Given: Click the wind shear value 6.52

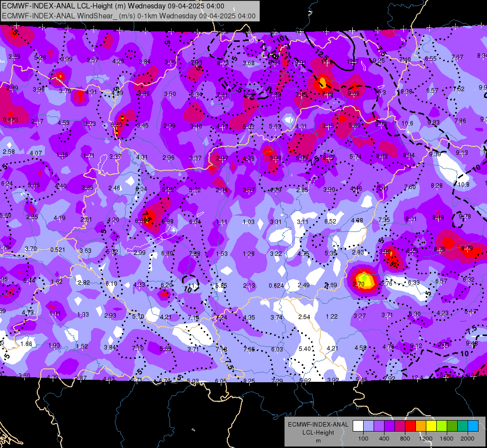Looking at the screenshot, I should point(330,222).
